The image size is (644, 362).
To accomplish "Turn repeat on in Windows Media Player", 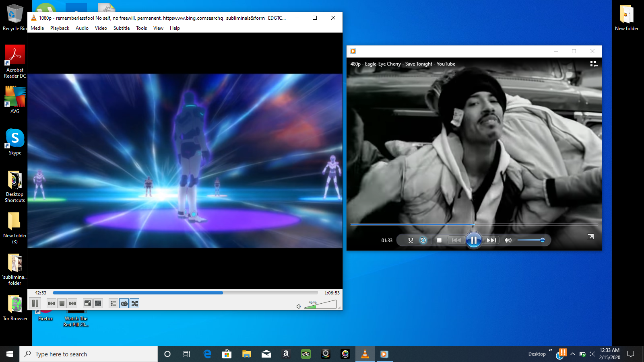I will click(423, 240).
